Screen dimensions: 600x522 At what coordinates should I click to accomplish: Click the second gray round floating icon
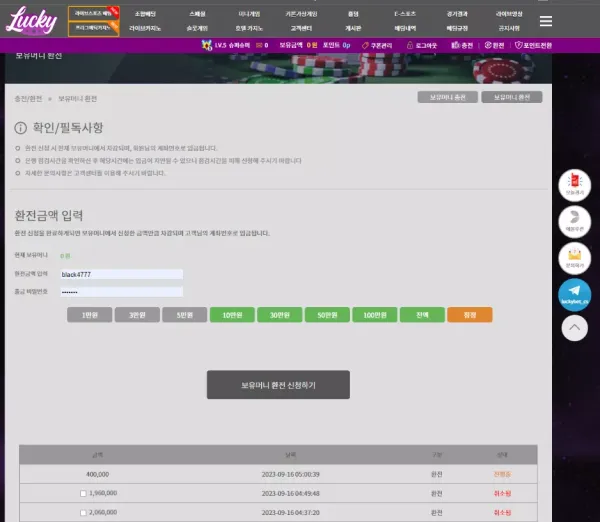pyautogui.click(x=574, y=222)
